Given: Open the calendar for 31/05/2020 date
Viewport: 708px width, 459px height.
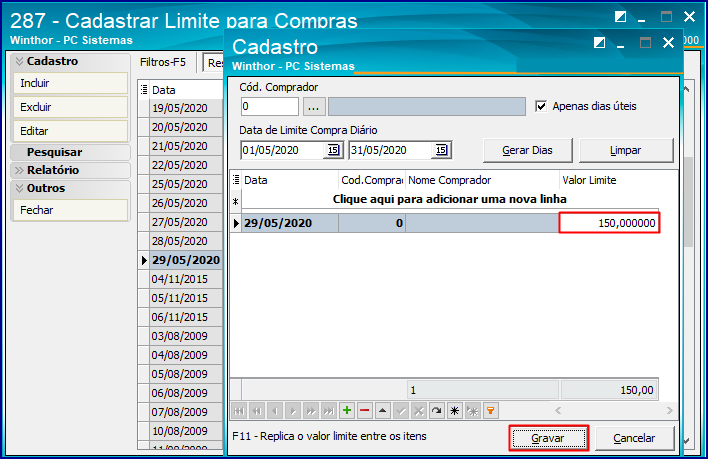Looking at the screenshot, I should pos(441,150).
